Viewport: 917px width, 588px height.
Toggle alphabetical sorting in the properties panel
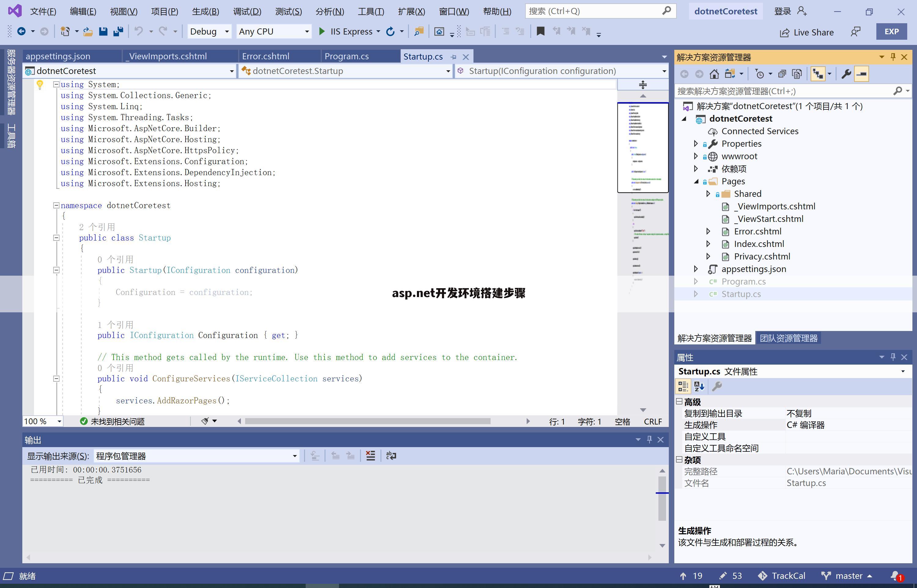pyautogui.click(x=699, y=387)
